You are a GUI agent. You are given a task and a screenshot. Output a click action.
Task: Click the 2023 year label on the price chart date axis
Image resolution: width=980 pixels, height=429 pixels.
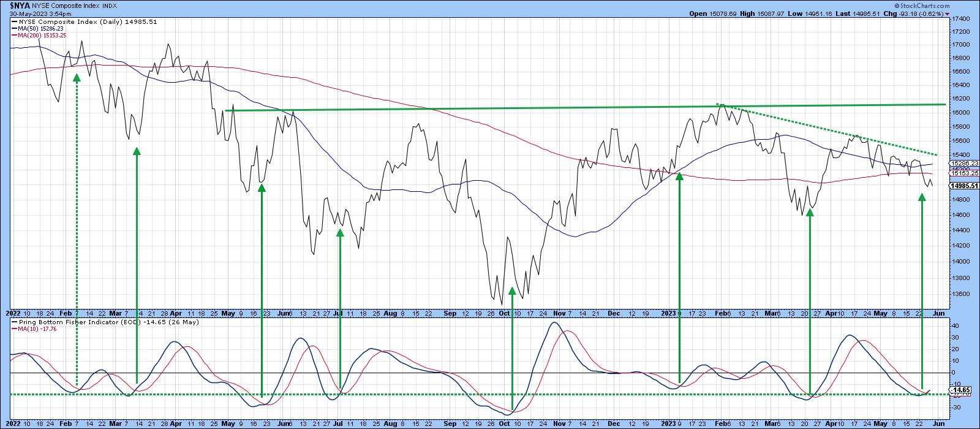pyautogui.click(x=669, y=313)
